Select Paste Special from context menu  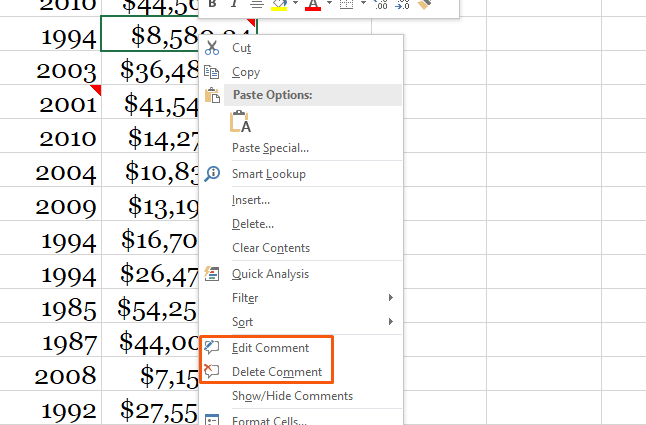click(x=270, y=148)
